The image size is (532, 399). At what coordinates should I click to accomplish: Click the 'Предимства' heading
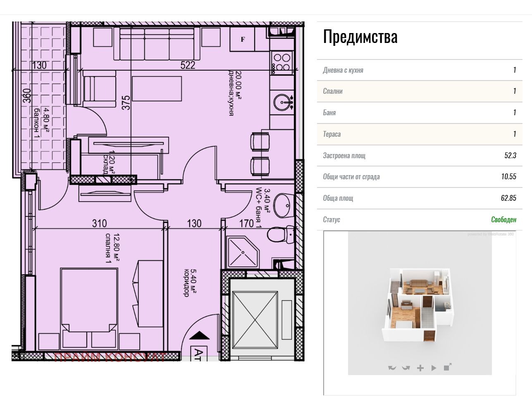[360, 36]
